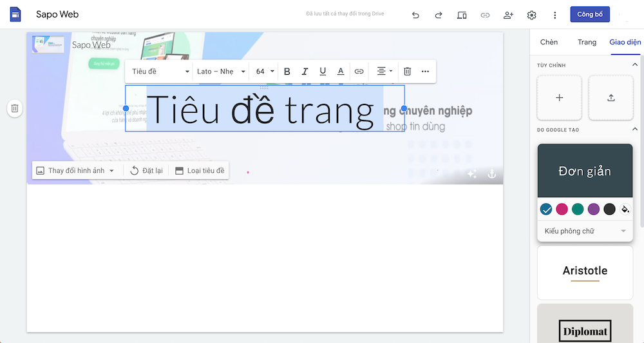
Task: Open Thay đổi hình ảnh dropdown
Action: [75, 171]
